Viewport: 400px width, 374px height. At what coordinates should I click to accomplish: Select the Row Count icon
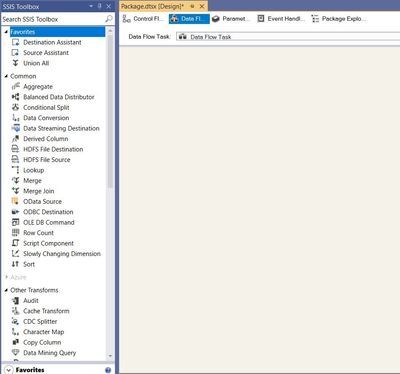pyautogui.click(x=15, y=233)
